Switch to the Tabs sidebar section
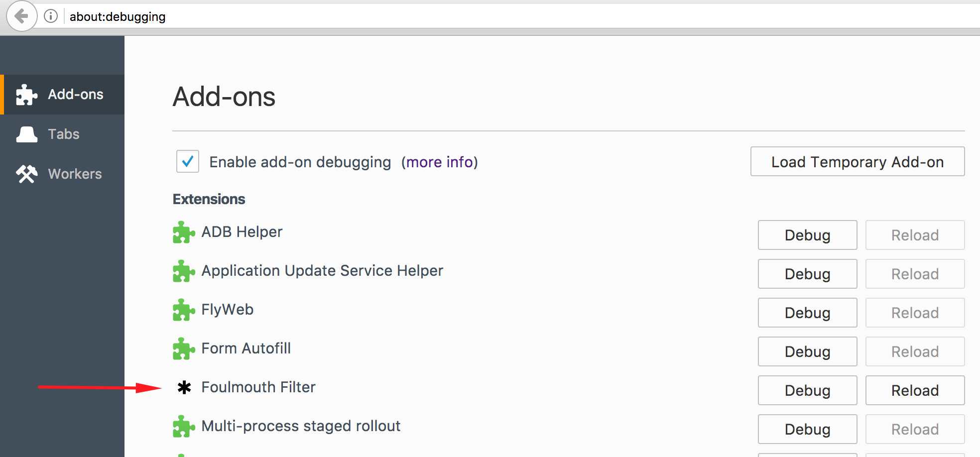The width and height of the screenshot is (980, 457). pyautogui.click(x=62, y=134)
